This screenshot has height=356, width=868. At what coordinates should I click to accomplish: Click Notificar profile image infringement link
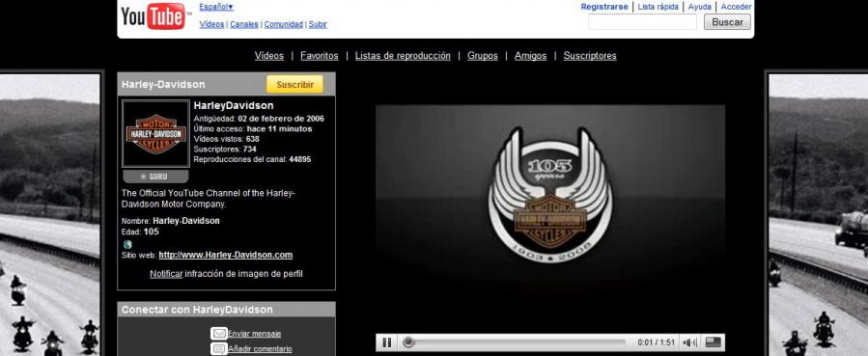pos(166,274)
